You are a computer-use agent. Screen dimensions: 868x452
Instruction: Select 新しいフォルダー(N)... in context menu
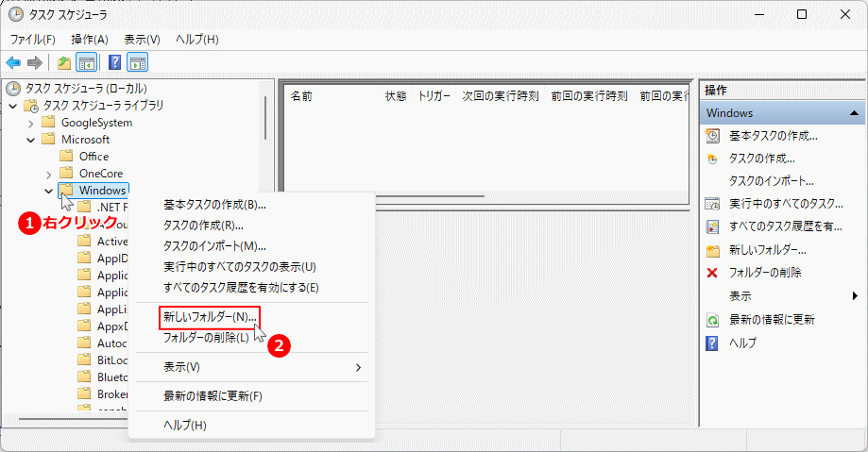pyautogui.click(x=210, y=317)
